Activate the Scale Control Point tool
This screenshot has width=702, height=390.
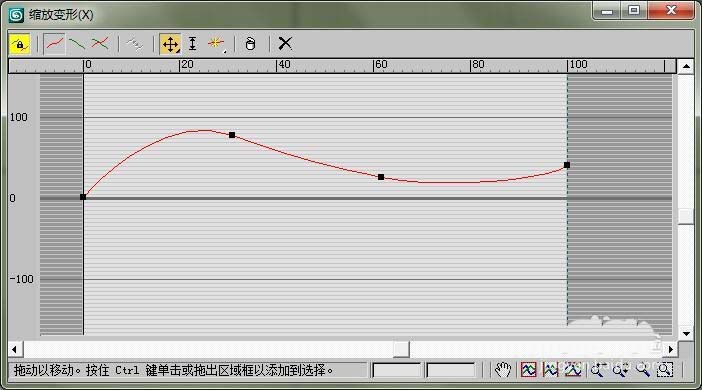click(193, 44)
